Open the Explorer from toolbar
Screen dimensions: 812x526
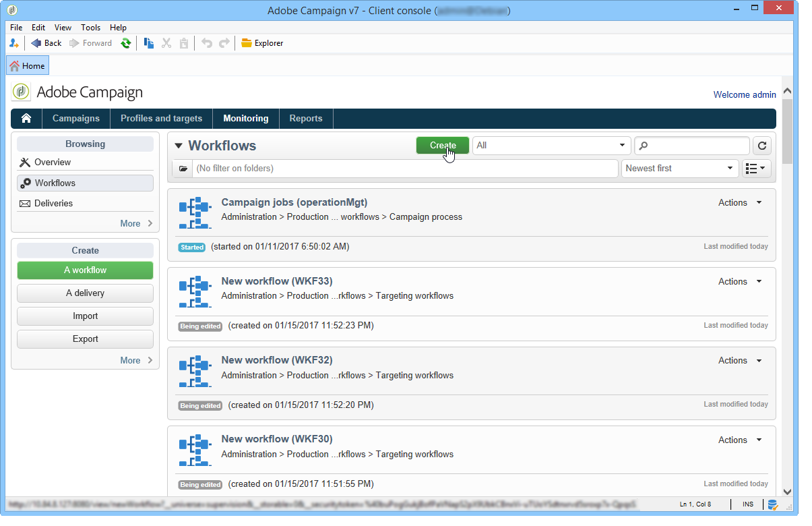(262, 43)
